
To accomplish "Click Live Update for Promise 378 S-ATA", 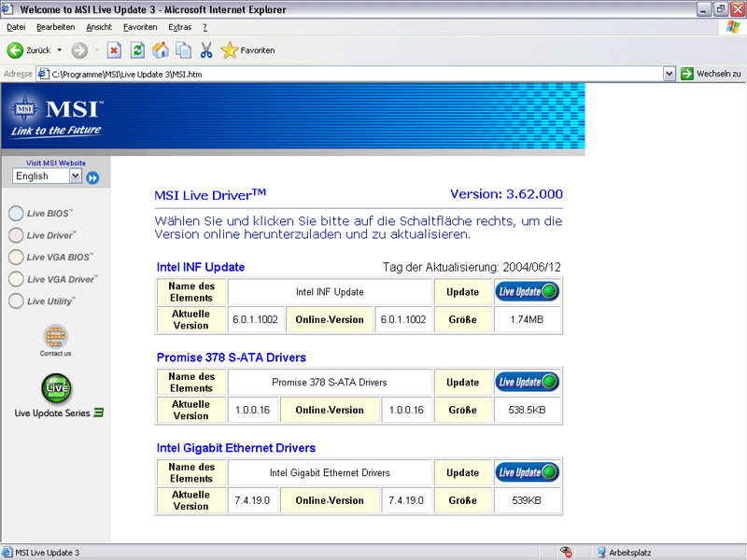I will point(528,382).
